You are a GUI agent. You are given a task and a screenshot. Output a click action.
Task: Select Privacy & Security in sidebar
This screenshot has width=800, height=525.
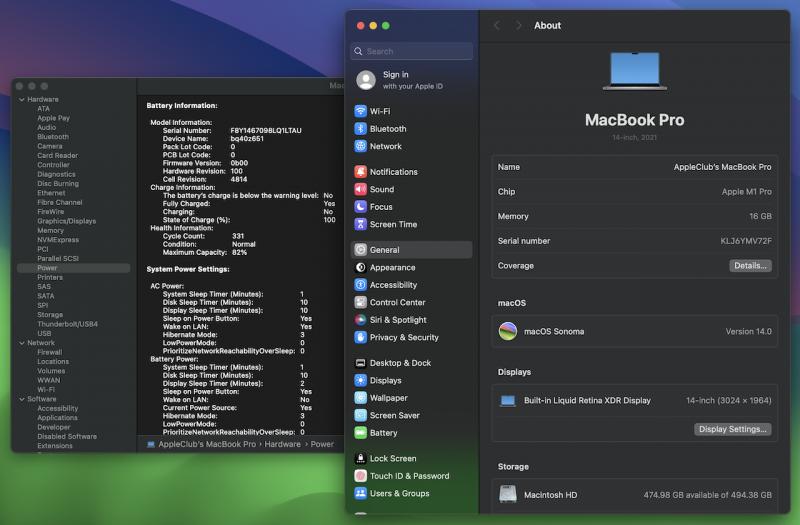pos(404,338)
